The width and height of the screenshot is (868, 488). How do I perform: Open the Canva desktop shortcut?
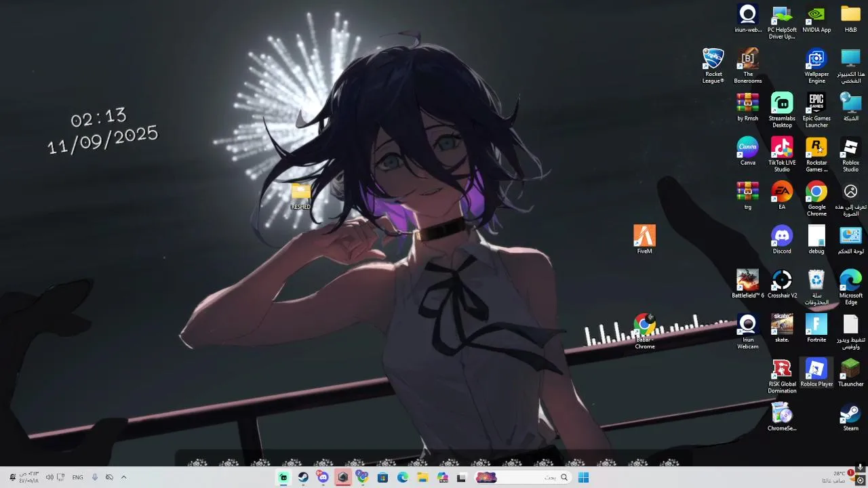pyautogui.click(x=748, y=152)
